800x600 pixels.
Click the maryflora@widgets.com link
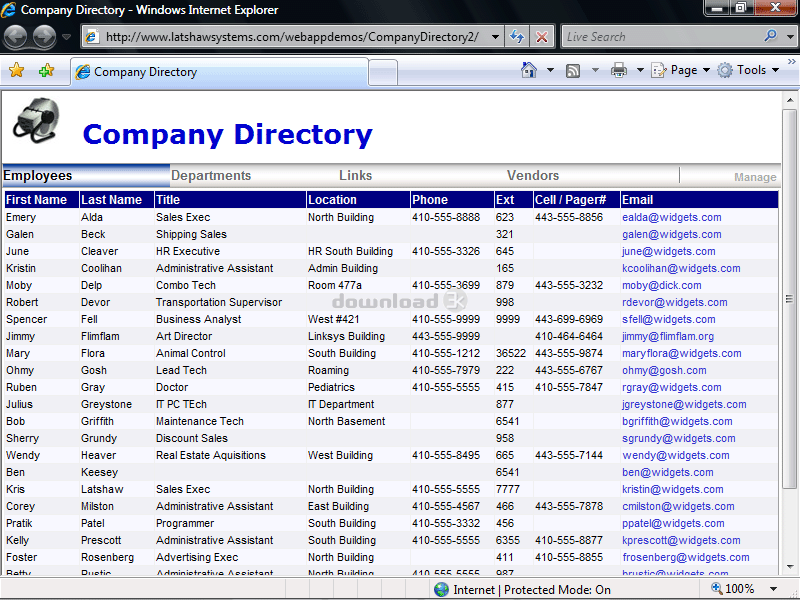point(682,353)
